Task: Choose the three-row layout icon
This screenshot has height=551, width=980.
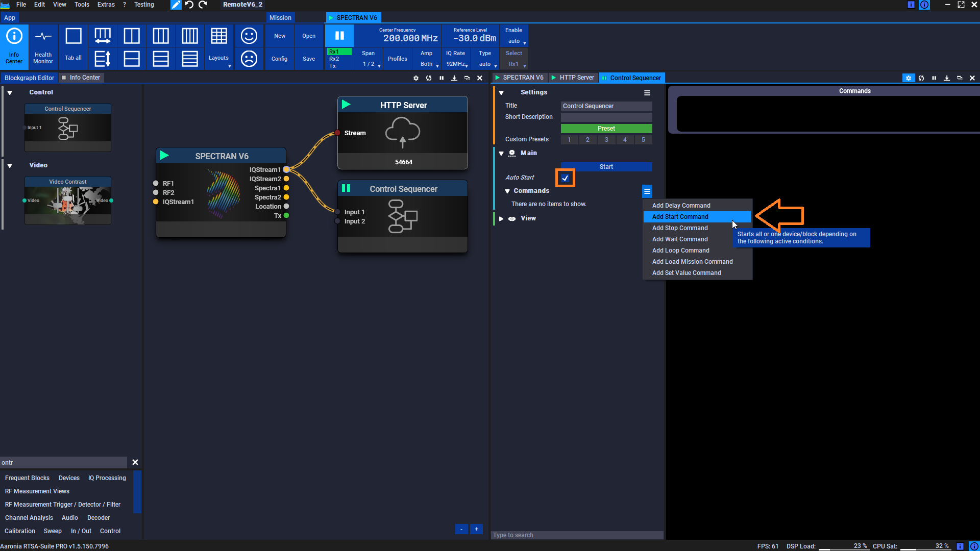Action: (161, 59)
